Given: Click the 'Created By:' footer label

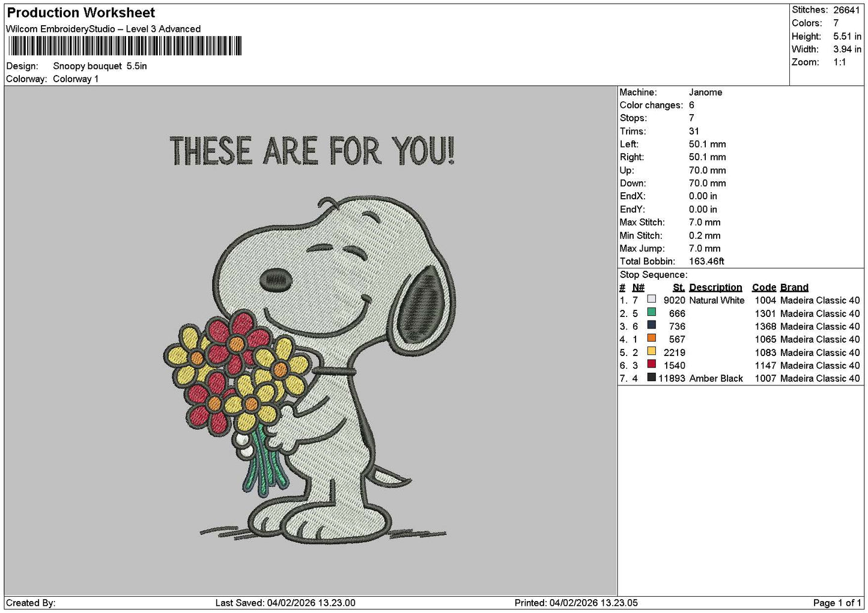Looking at the screenshot, I should click(x=31, y=603).
